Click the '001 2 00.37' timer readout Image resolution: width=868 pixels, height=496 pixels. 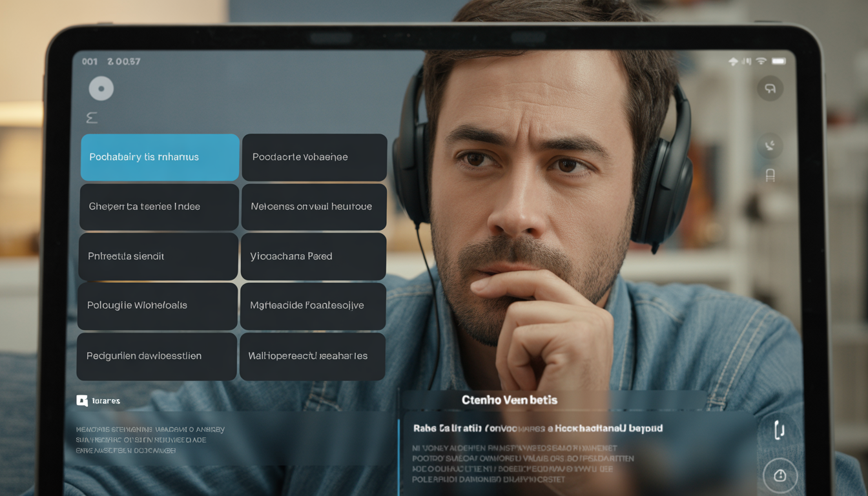[x=111, y=61]
